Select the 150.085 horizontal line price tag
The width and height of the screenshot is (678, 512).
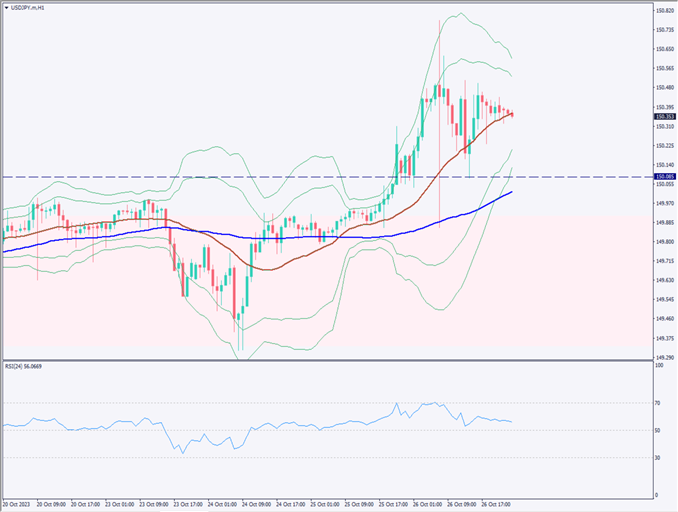[x=663, y=177]
